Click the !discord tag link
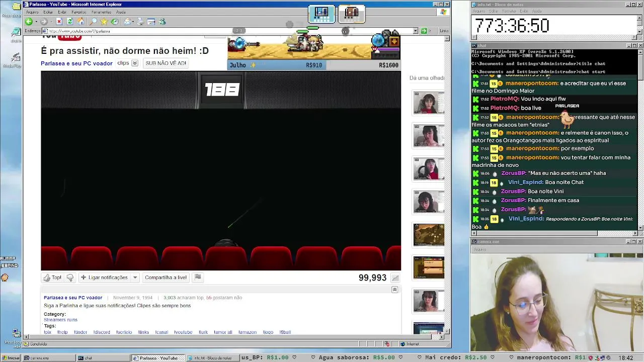The height and width of the screenshot is (362, 644). tap(102, 332)
